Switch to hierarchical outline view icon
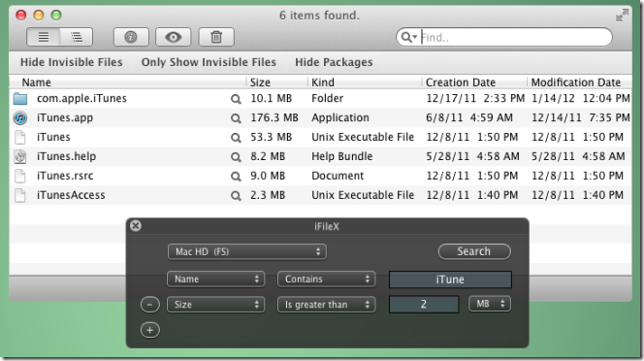Image resolution: width=644 pixels, height=361 pixels. click(x=77, y=37)
